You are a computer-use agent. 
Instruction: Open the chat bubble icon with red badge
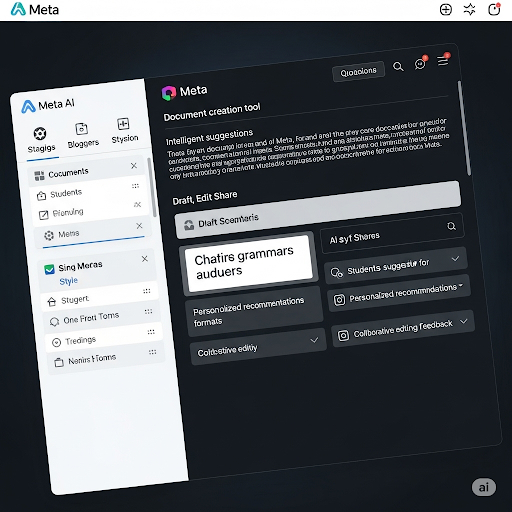(420, 63)
